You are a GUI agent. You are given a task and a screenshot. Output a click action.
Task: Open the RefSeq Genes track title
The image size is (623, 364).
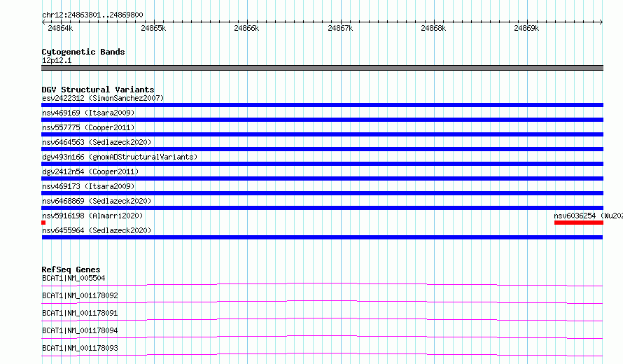click(71, 269)
